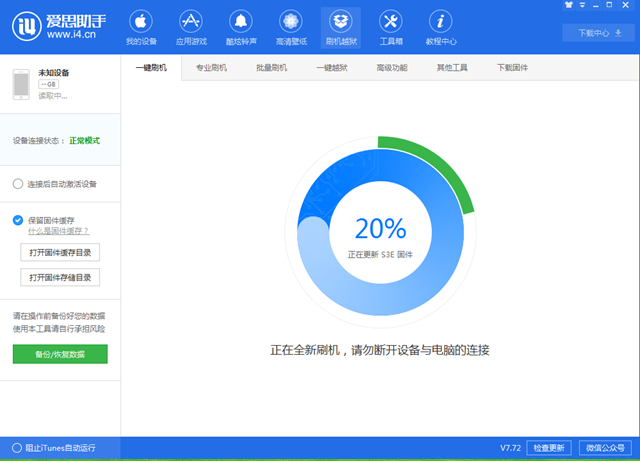Image resolution: width=640 pixels, height=461 pixels.
Task: Click 打开固件缓存目录 button
Action: tap(60, 252)
